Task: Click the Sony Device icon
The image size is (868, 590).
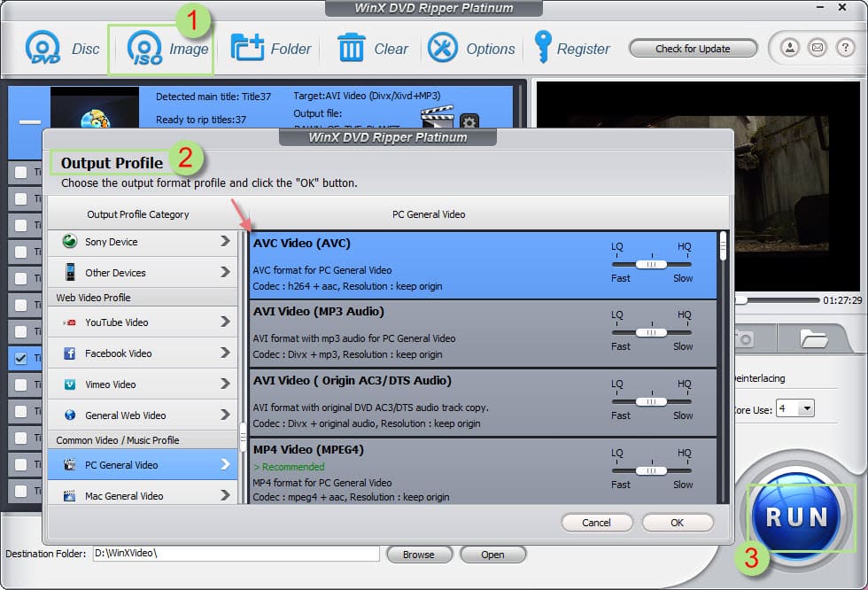Action: [x=70, y=241]
